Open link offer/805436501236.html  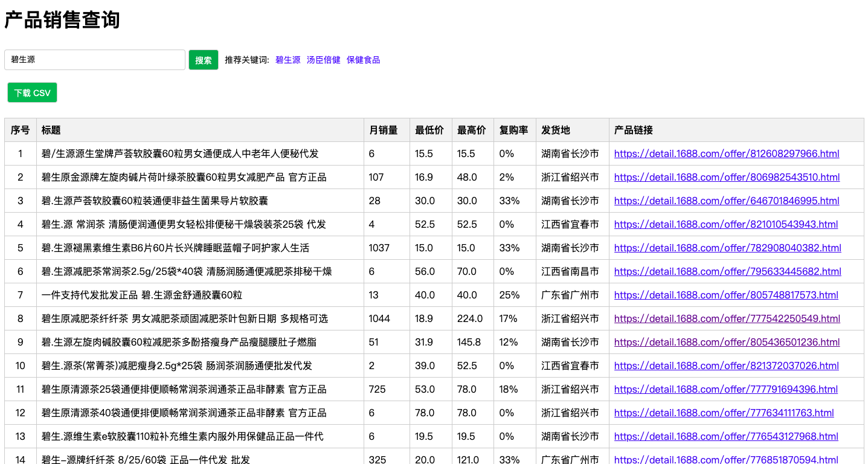[727, 342]
